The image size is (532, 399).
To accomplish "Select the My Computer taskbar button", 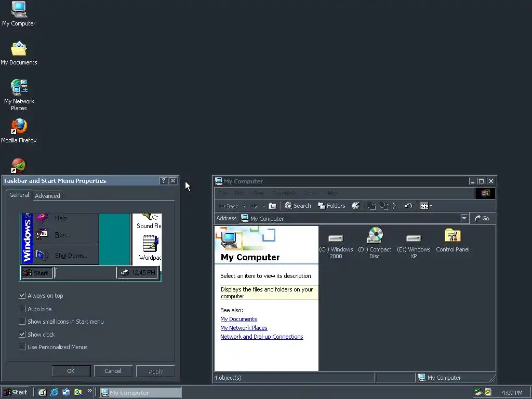I will pos(140,393).
